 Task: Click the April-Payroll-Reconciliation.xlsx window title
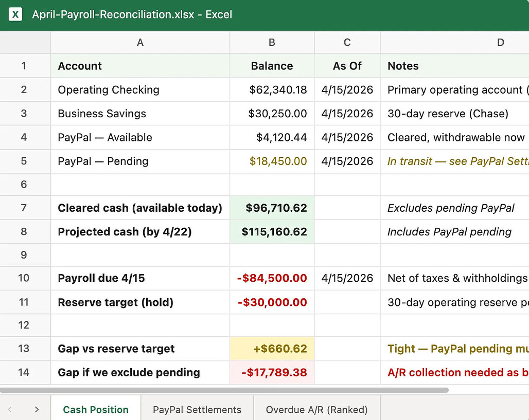[132, 14]
